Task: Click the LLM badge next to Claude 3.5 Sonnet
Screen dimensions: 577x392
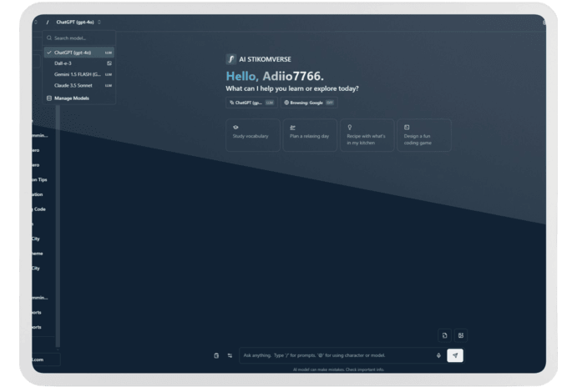Action: click(109, 86)
